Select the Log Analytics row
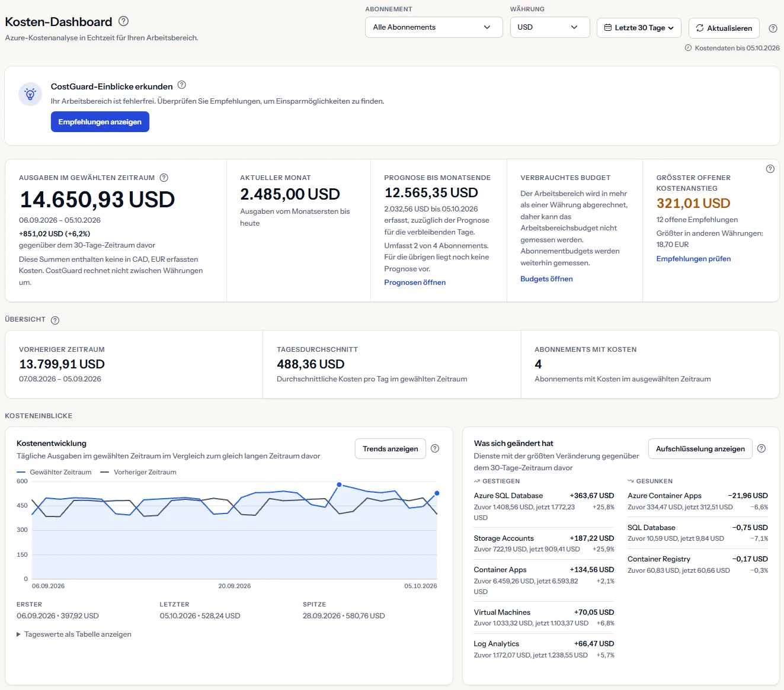Screen dimensions: 784x690 tap(544, 649)
